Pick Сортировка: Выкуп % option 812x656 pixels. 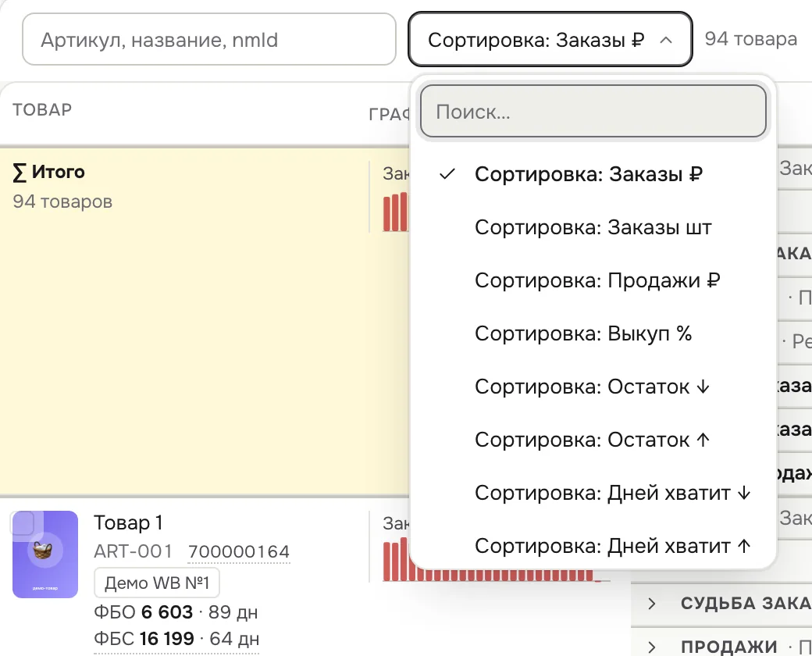coord(593,333)
